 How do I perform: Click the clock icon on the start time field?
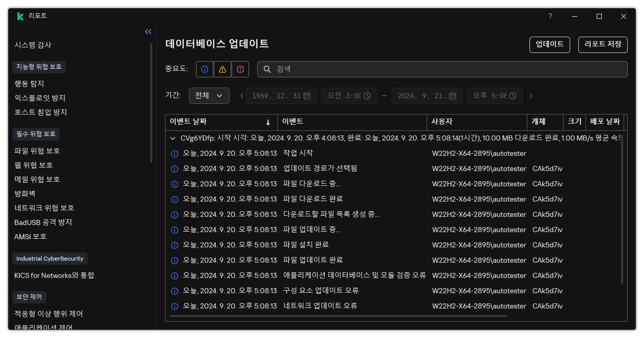point(367,95)
